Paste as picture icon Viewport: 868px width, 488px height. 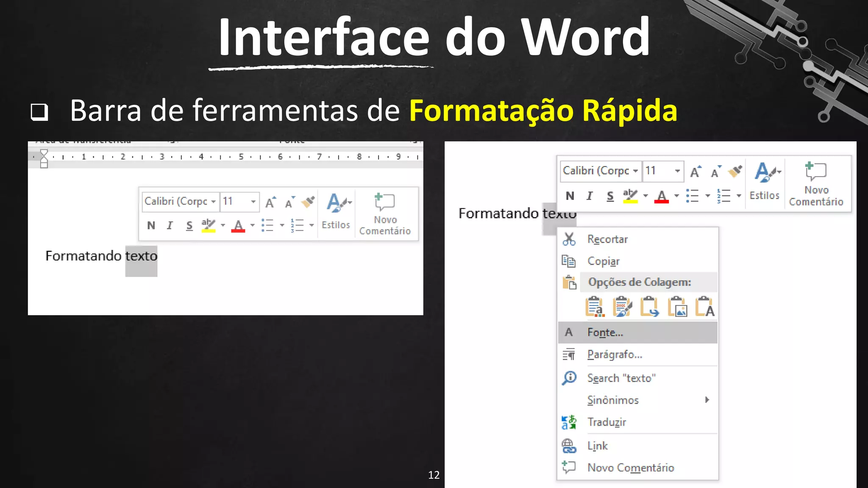(677, 306)
